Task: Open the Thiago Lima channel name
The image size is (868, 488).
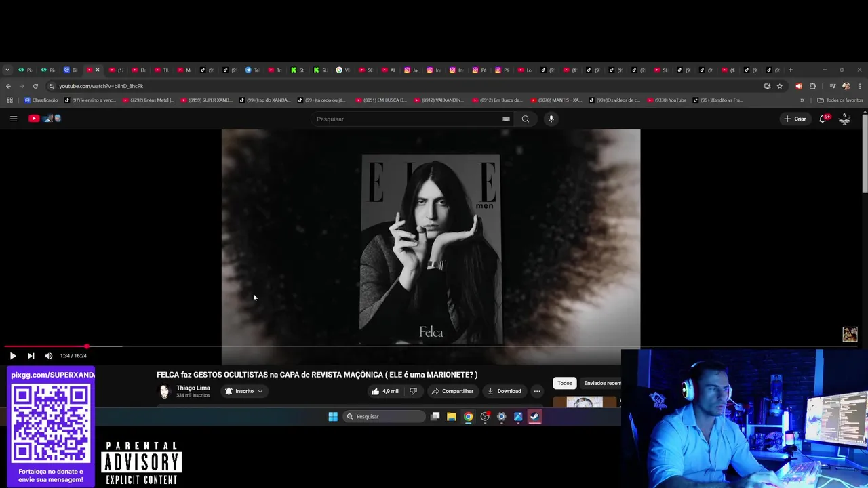Action: [x=193, y=388]
